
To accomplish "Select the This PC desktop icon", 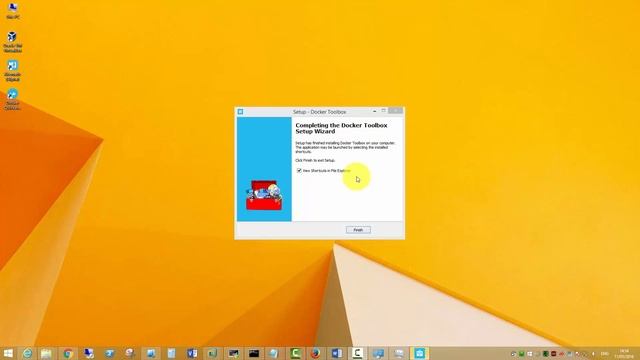I will pos(13,11).
